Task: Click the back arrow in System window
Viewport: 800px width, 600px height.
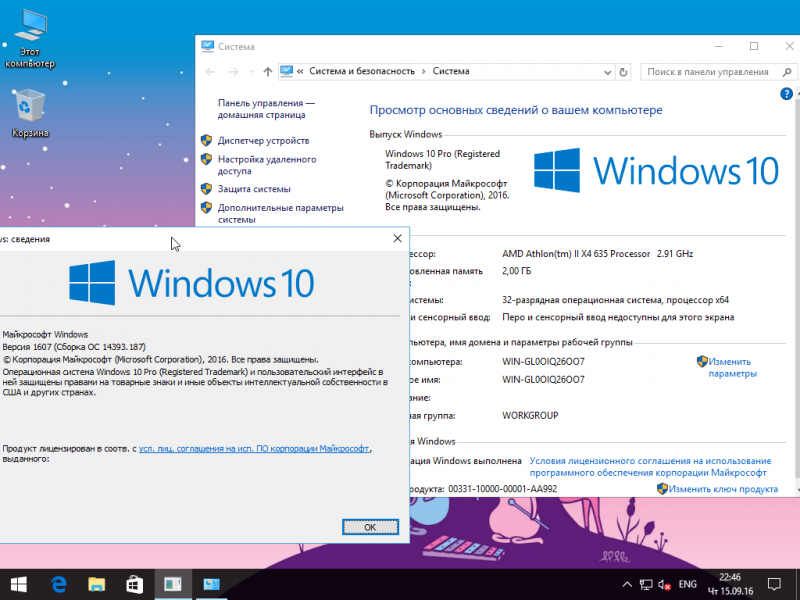Action: pyautogui.click(x=210, y=72)
